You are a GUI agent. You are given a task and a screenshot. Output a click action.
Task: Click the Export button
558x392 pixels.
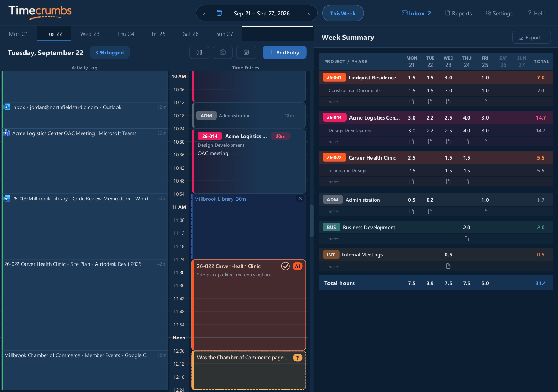point(531,37)
